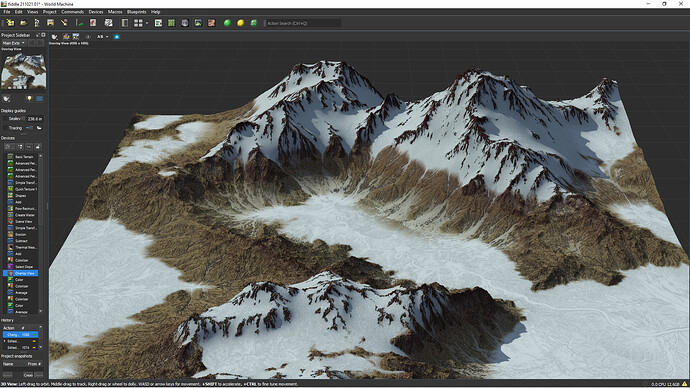Enable the Sealevel display guide checkbox

(5, 119)
